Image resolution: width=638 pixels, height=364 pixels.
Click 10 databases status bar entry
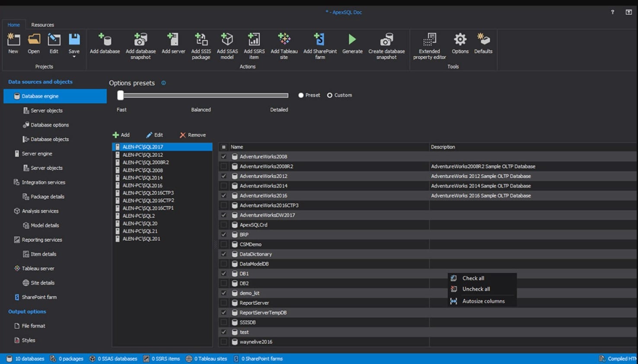[x=25, y=359]
